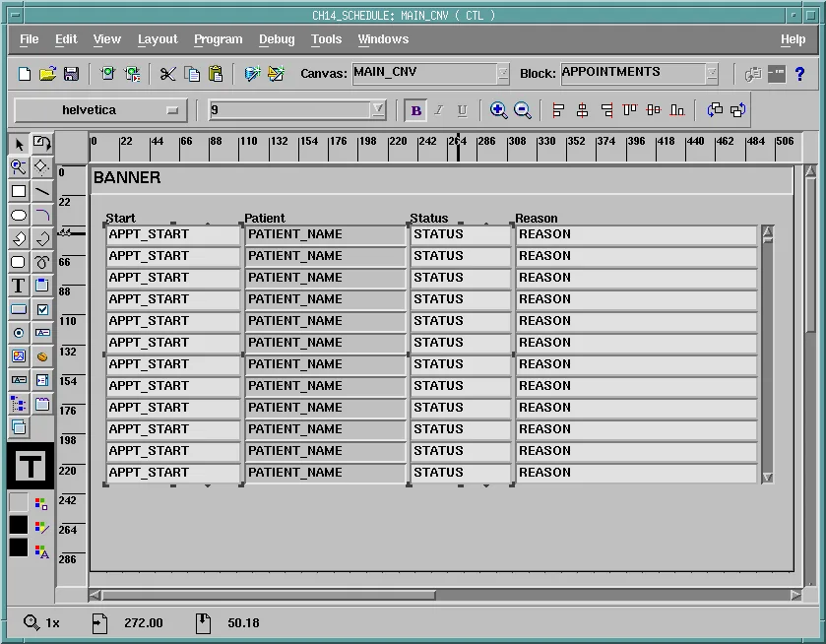Viewport: 826px width, 644px height.
Task: Select the Rotate tool in palette
Action: (x=42, y=144)
